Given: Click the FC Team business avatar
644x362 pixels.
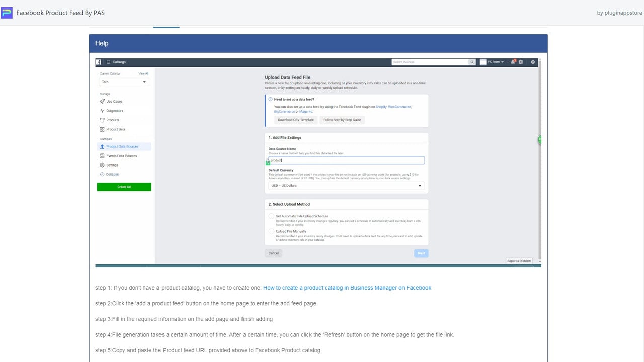Looking at the screenshot, I should (x=483, y=62).
